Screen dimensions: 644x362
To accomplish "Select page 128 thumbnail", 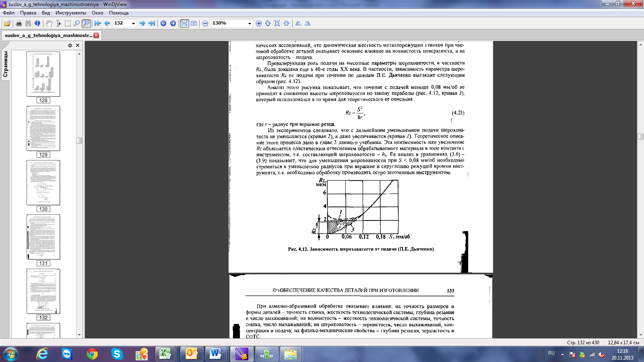I will pos(43,74).
